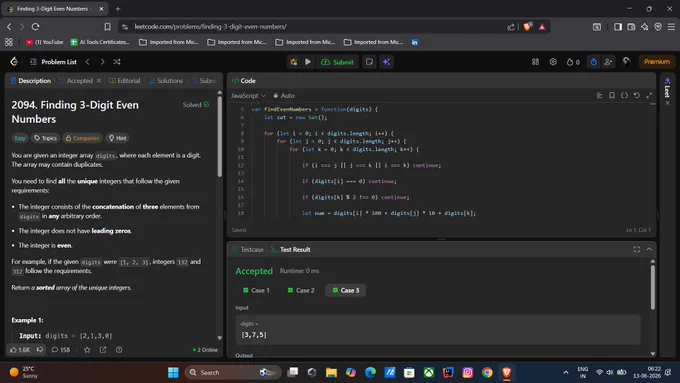Open the debugger icon next to Run
Screen dimensions: 680x383
pos(294,62)
